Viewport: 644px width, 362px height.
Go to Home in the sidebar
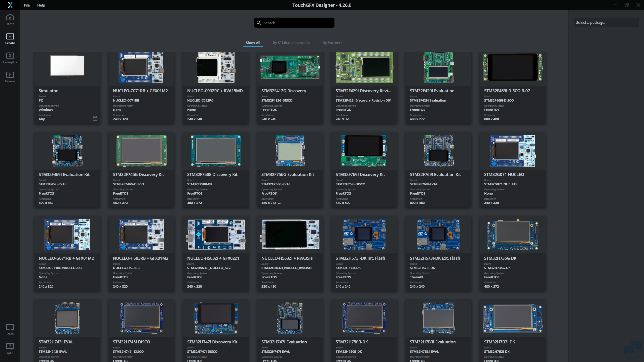10,20
